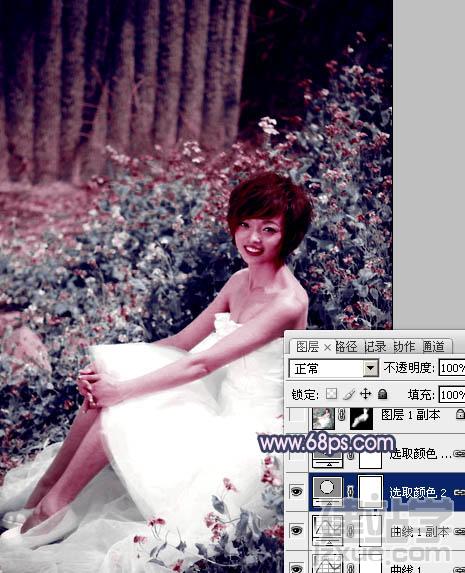Select the 选取颜色… layer mask thumbnail
The image size is (465, 573).
[x=370, y=460]
